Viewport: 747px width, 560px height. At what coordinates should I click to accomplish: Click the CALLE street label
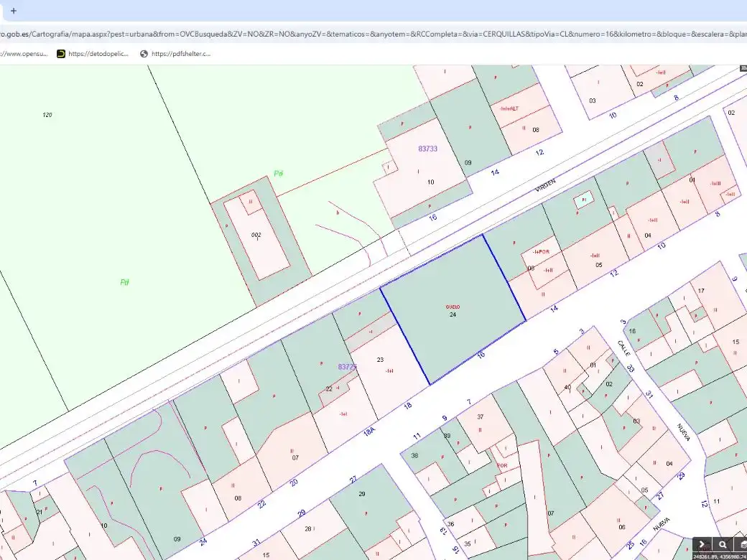click(623, 348)
